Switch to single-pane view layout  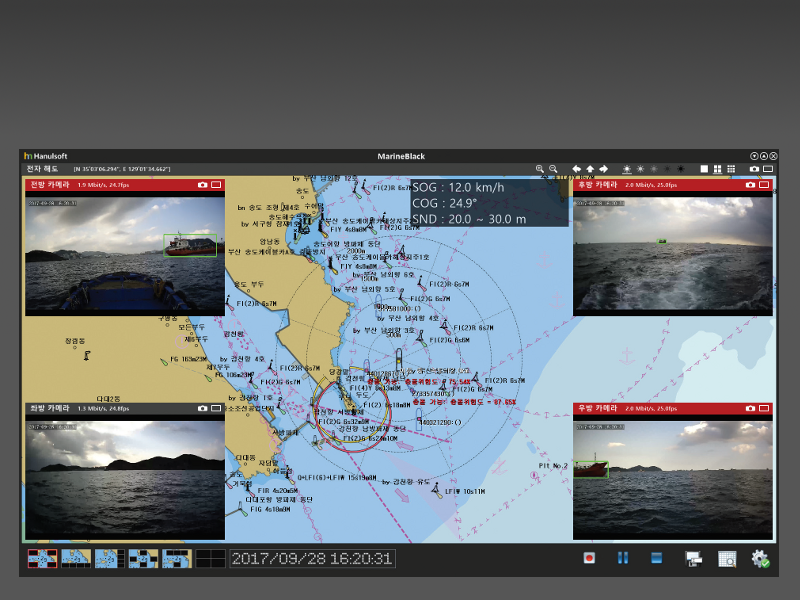(704, 169)
